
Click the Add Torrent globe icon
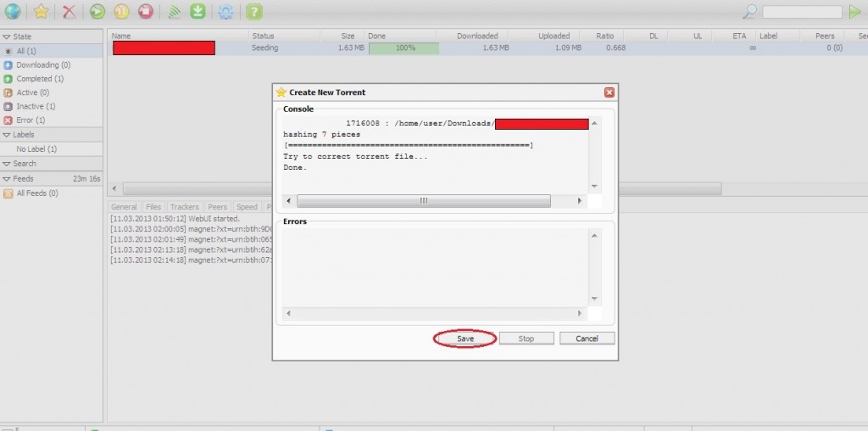tap(13, 12)
